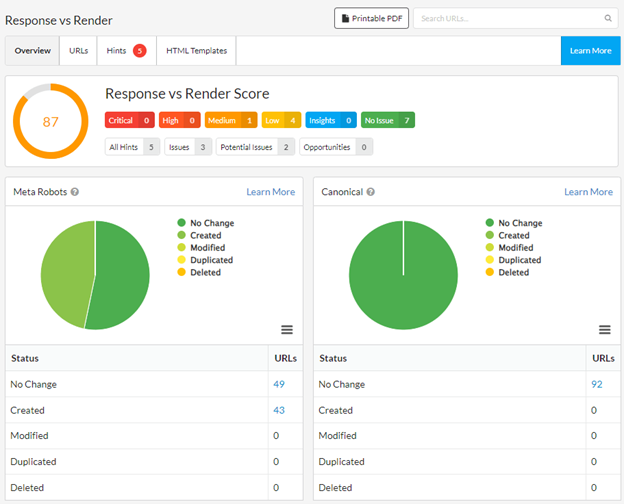The width and height of the screenshot is (624, 504).
Task: Open Meta Robots chart hamburger menu
Action: pos(287,330)
